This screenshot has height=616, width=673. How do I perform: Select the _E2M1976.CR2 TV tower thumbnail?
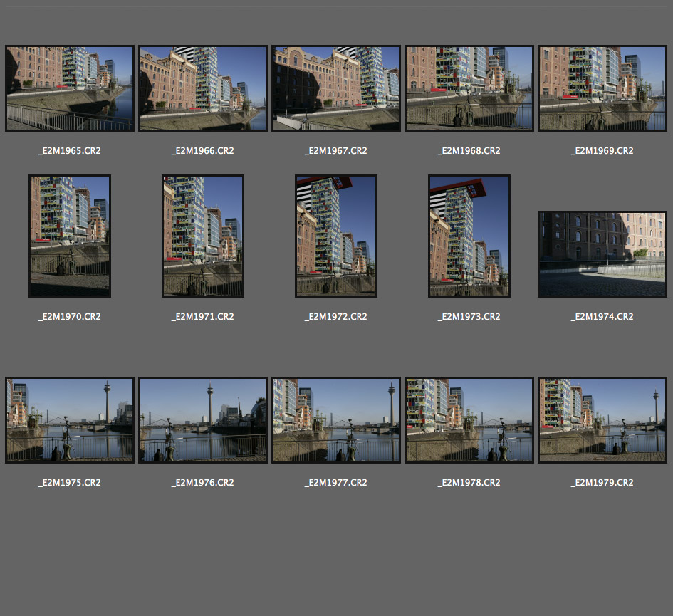(x=203, y=420)
